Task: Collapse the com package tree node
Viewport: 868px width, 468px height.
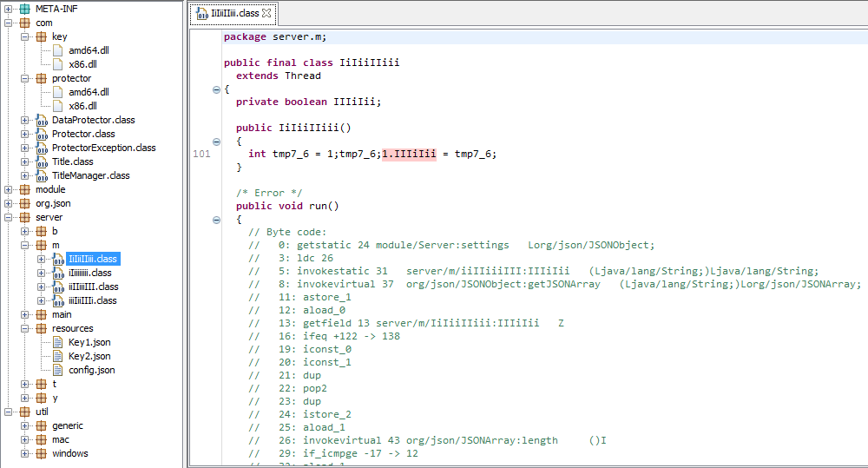Action: click(x=9, y=23)
